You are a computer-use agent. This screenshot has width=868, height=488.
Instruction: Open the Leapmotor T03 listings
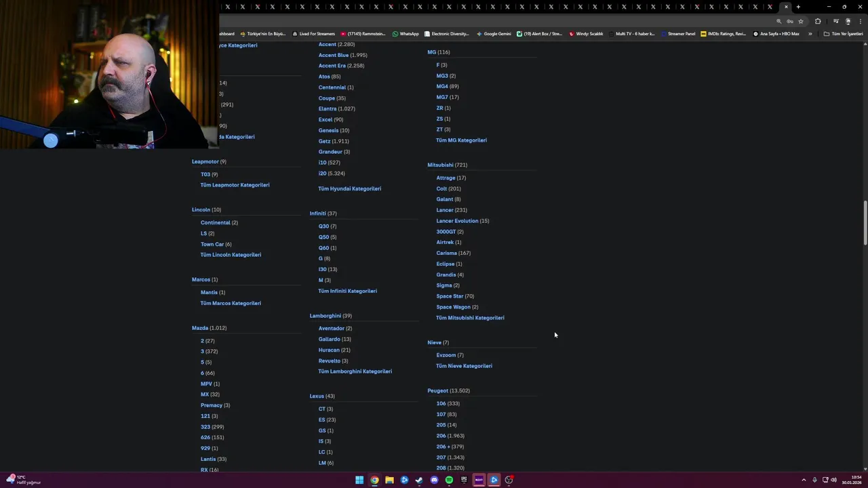[205, 174]
